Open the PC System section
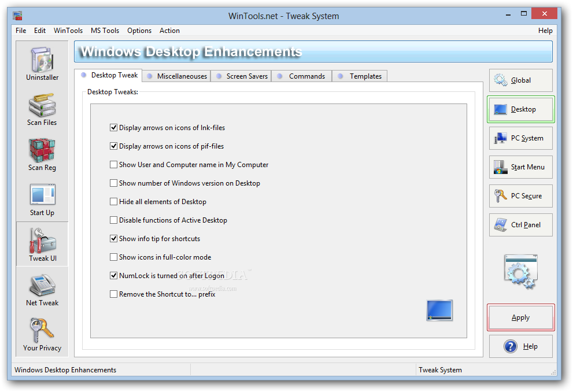The image size is (573, 392). [x=521, y=138]
